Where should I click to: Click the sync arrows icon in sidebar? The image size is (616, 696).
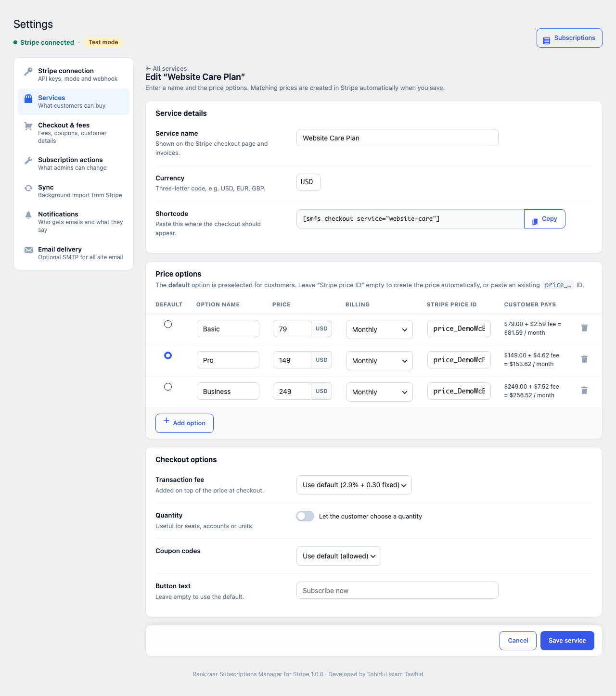28,188
